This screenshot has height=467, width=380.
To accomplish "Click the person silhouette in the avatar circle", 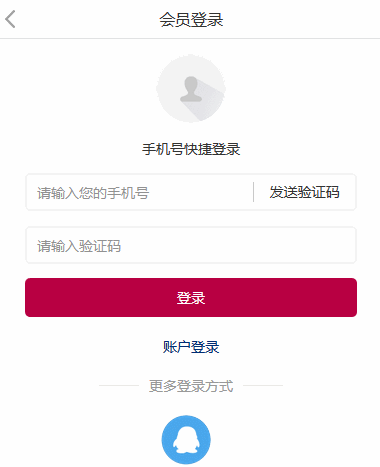I will click(x=191, y=89).
